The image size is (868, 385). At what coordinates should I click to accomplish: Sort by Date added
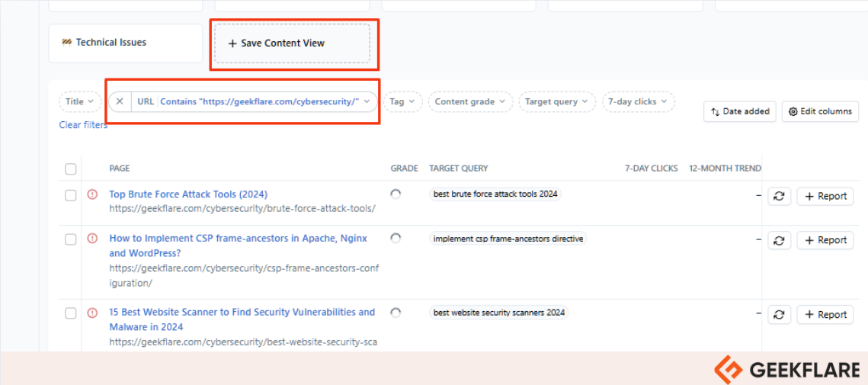pos(740,111)
